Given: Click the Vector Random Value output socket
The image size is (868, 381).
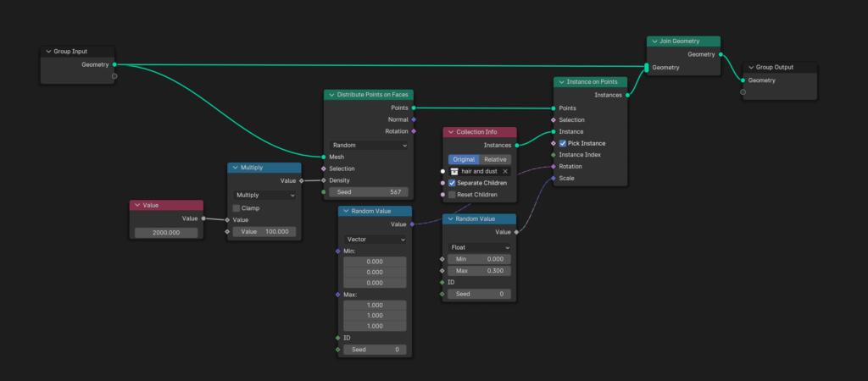Looking at the screenshot, I should 412,224.
